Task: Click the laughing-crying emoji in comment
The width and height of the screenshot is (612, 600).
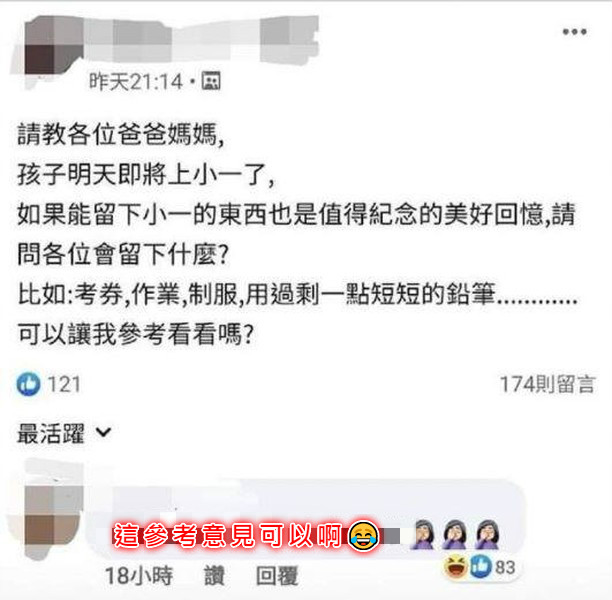Action: pos(363,536)
